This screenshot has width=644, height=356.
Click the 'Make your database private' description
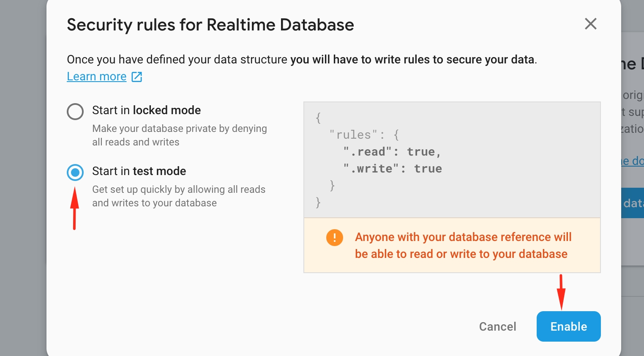click(x=179, y=135)
